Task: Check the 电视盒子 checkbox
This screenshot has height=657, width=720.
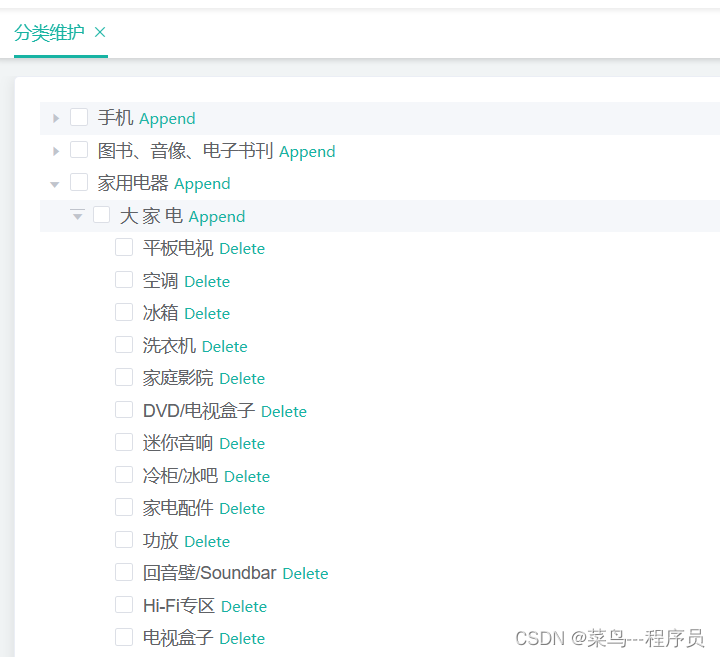Action: click(x=124, y=637)
